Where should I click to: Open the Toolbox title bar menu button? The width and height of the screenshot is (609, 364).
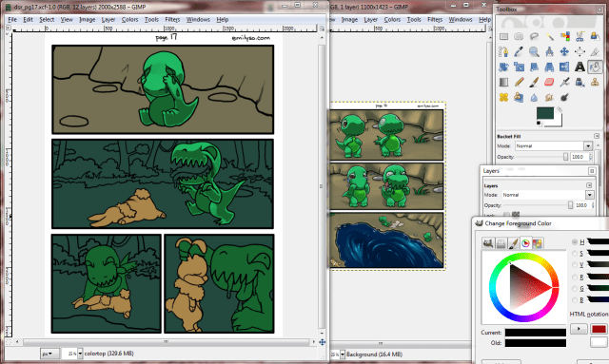point(599,10)
